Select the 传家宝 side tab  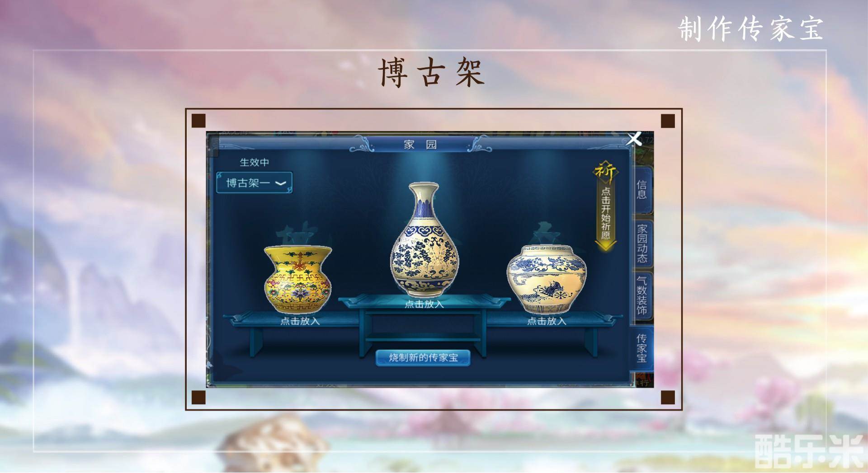point(642,348)
